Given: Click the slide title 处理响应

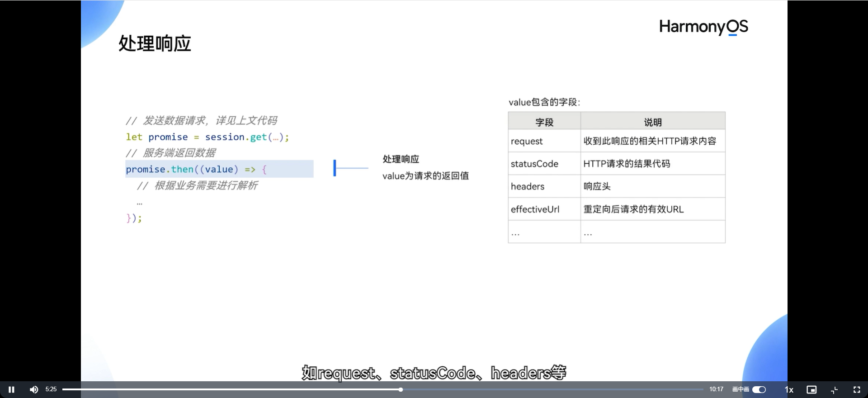Looking at the screenshot, I should click(x=155, y=43).
